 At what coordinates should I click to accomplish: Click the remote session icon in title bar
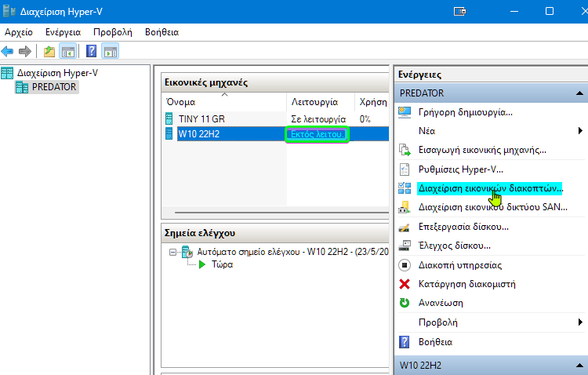(x=459, y=12)
